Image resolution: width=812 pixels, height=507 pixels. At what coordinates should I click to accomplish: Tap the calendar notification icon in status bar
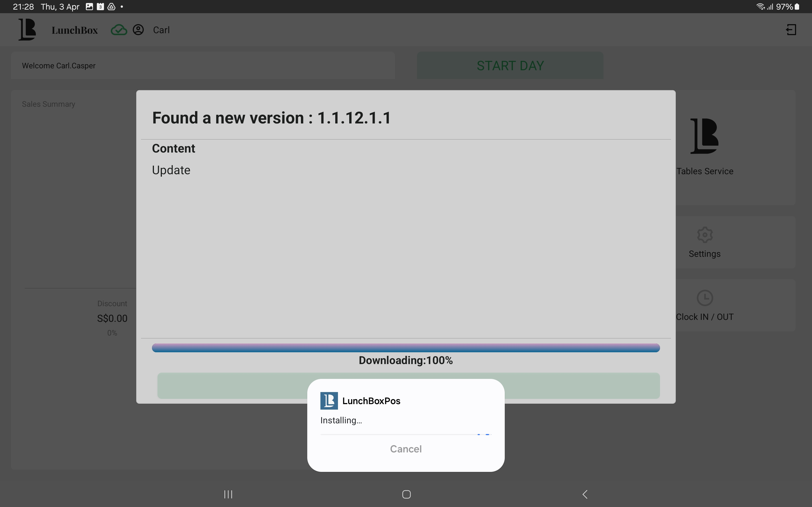[100, 6]
